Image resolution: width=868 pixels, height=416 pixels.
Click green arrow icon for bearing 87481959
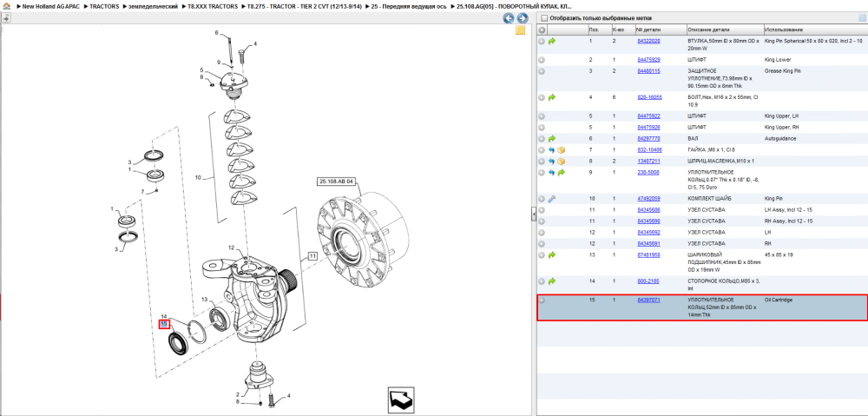(552, 254)
